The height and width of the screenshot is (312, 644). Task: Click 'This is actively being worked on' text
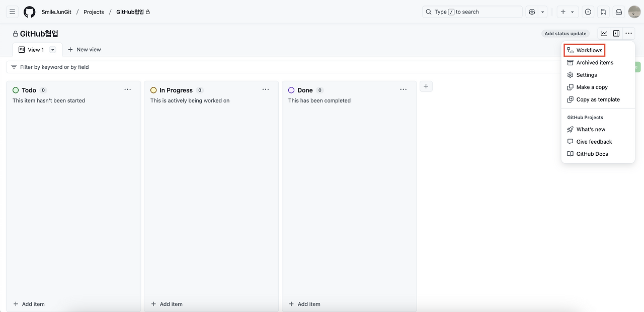pos(190,100)
